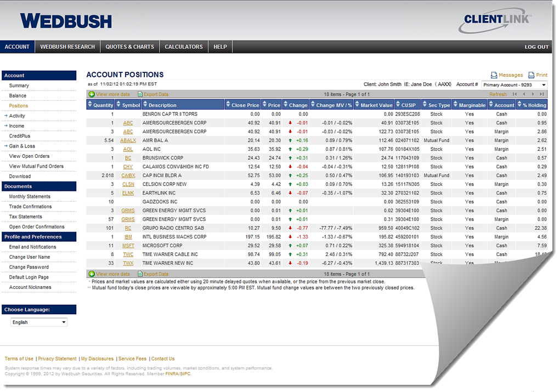Open the Quotes & Charts tab
Viewport: 559px width, 392px height.
[x=129, y=47]
